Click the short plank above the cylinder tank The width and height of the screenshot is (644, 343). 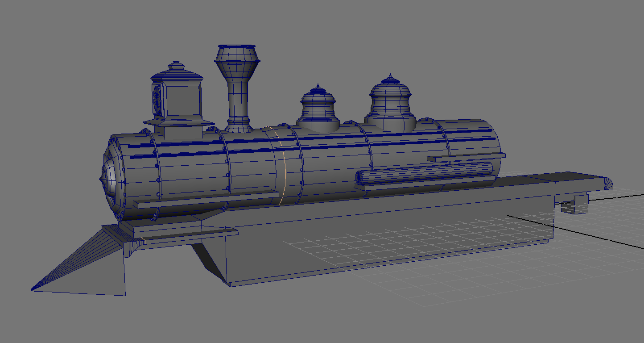[x=466, y=157]
